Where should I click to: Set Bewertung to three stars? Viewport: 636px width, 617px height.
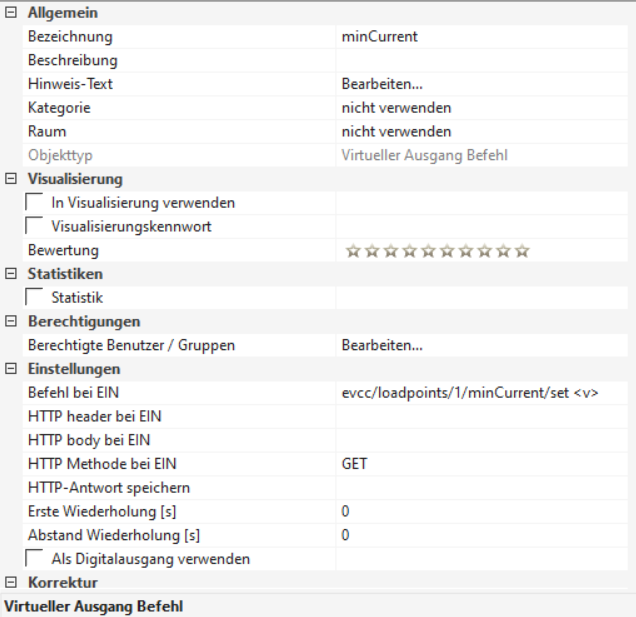[391, 251]
